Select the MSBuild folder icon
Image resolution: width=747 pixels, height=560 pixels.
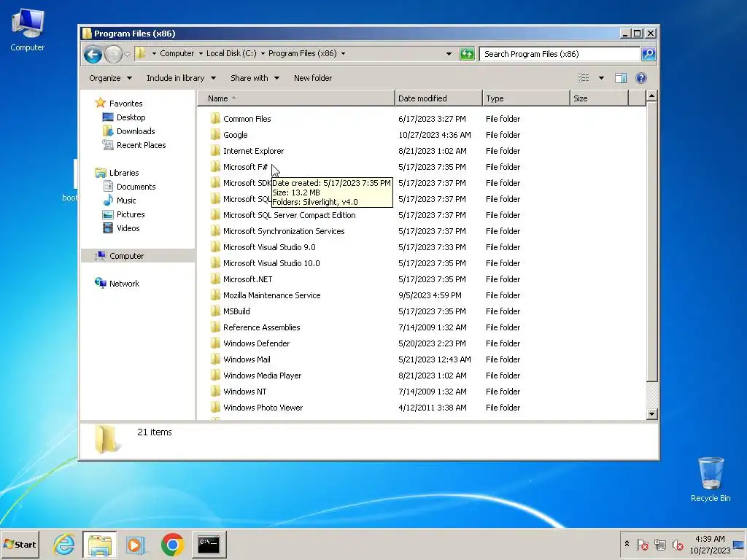click(215, 311)
